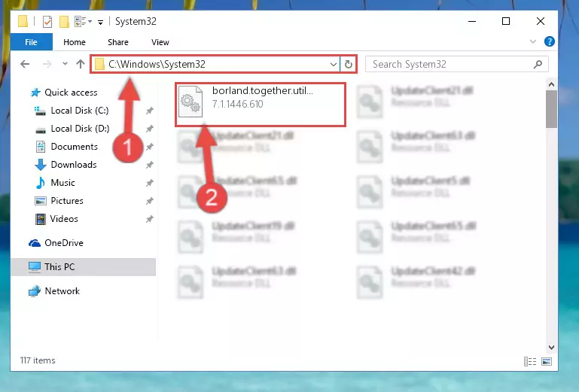Image resolution: width=579 pixels, height=392 pixels.
Task: Switch to Details view icon in status bar
Action: click(530, 361)
